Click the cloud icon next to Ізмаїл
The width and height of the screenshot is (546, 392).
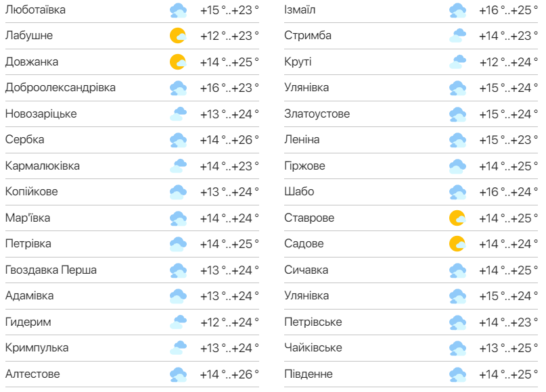click(x=459, y=11)
